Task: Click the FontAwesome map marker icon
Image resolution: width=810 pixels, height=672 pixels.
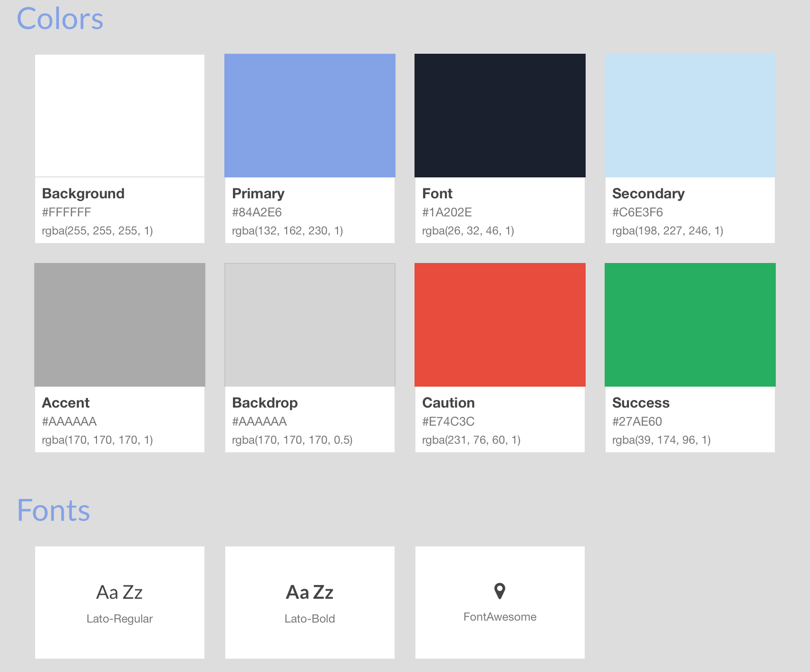Action: click(x=500, y=591)
